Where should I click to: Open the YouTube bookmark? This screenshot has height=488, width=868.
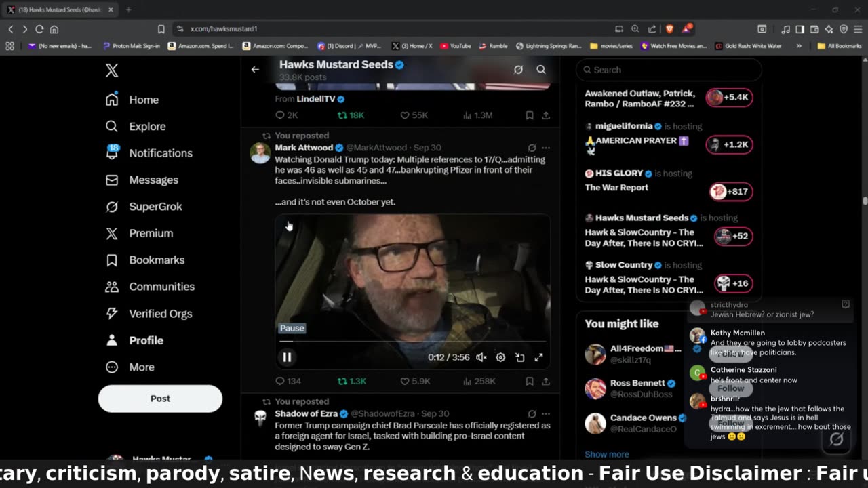coord(456,46)
